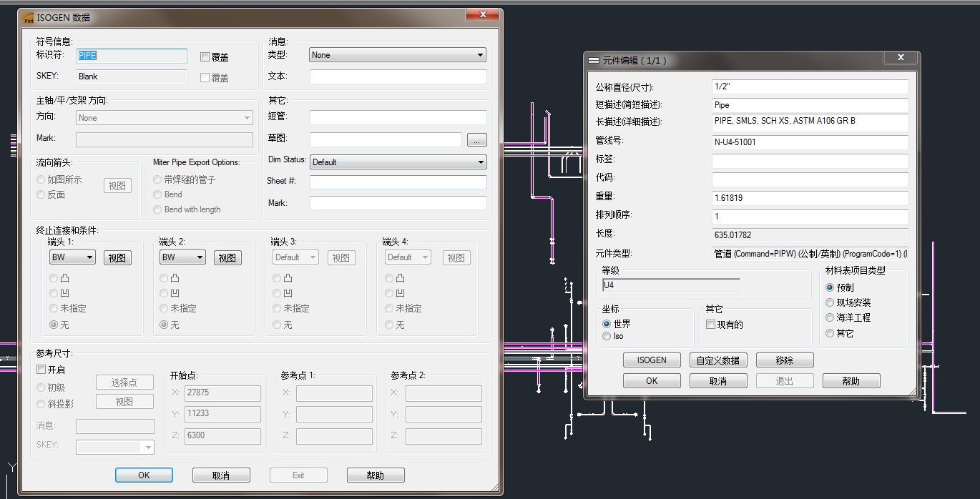Check the 现有的 option
This screenshot has height=499, width=980.
[x=710, y=325]
